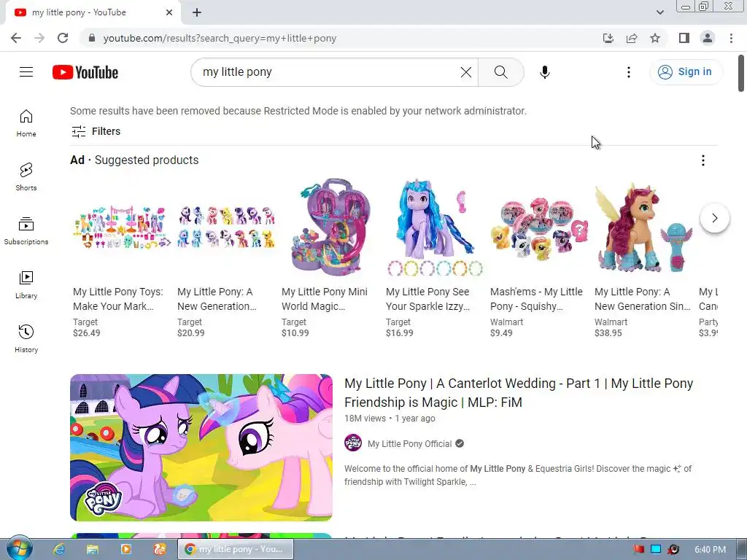This screenshot has width=747, height=560.
Task: Open suggested products ad options menu
Action: coord(703,160)
